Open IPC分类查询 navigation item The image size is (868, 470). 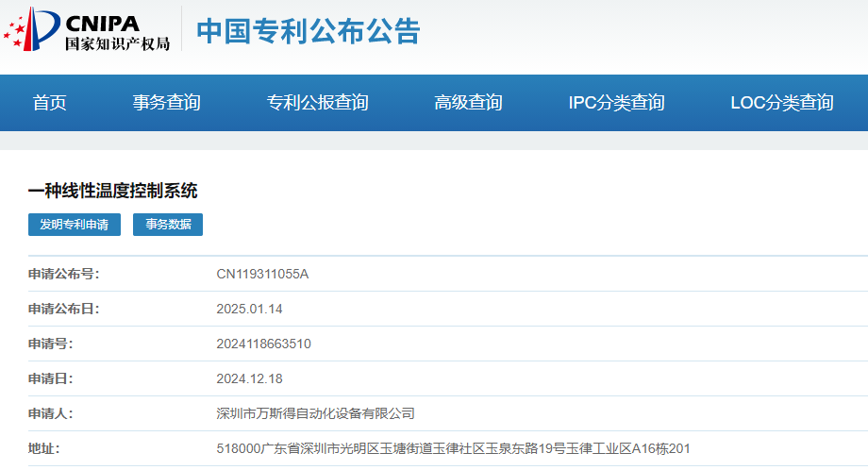pos(616,103)
